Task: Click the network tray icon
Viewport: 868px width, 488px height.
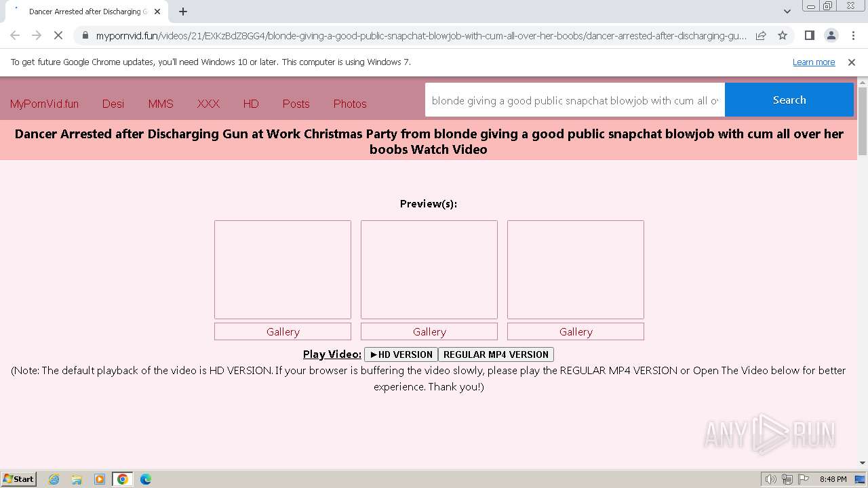Action: (x=787, y=479)
